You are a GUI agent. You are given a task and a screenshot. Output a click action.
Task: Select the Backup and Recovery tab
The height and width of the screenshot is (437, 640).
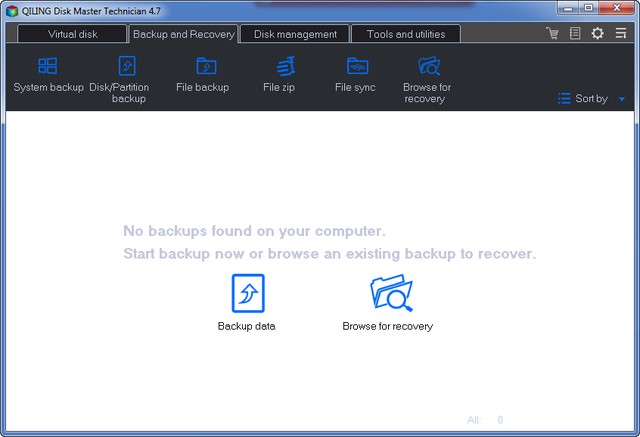[x=184, y=34]
